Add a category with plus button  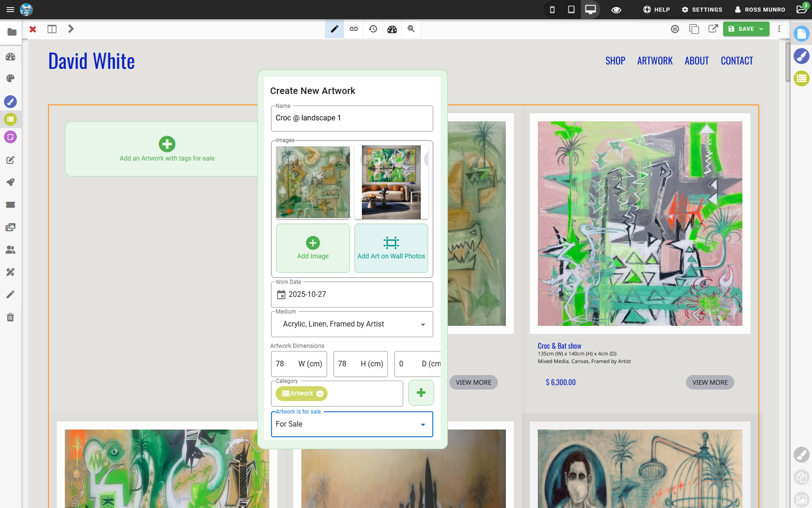coord(421,393)
